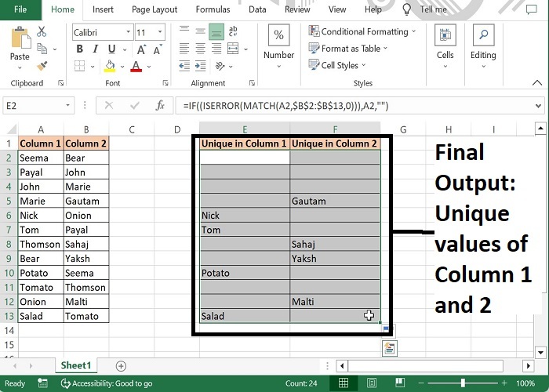Expand the formula bar

[x=538, y=106]
